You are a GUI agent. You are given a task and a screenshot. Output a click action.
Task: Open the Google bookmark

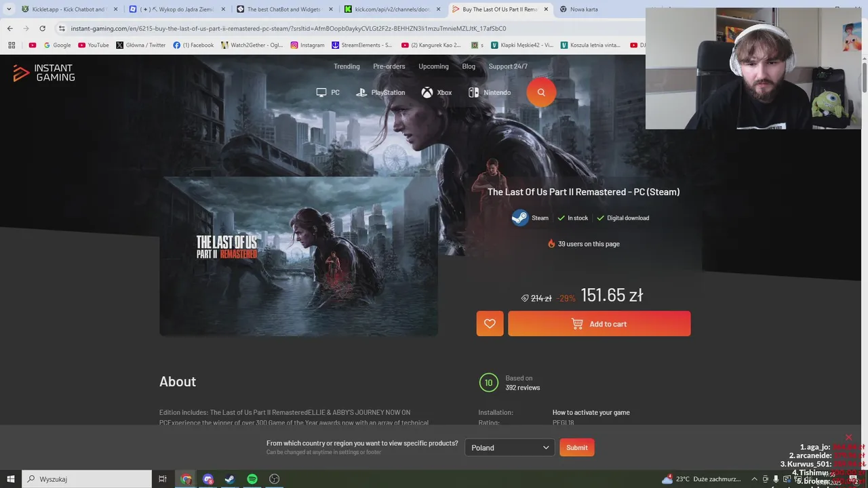[57, 45]
